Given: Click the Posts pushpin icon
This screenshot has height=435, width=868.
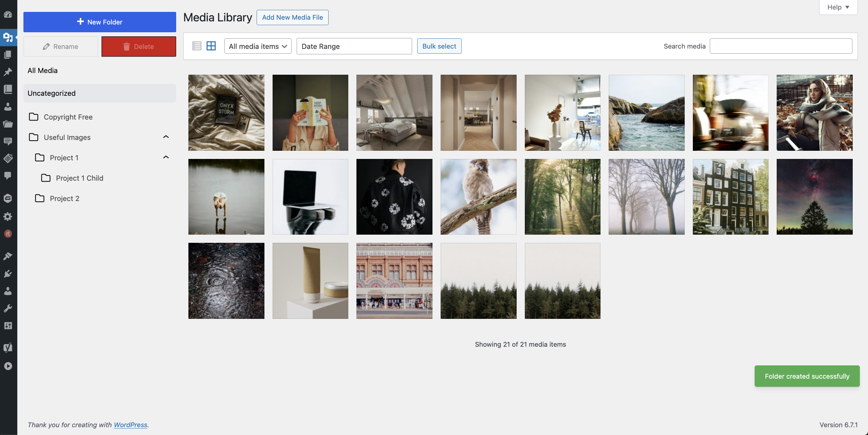Looking at the screenshot, I should click(8, 72).
